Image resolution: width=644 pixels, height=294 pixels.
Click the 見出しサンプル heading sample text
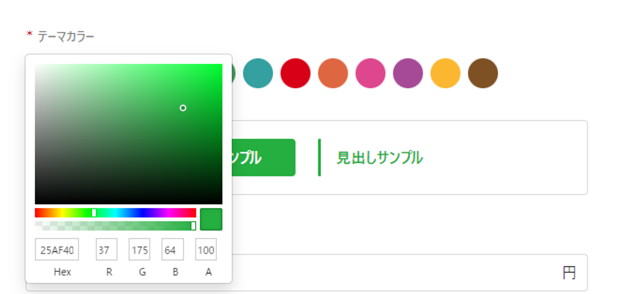pos(380,158)
